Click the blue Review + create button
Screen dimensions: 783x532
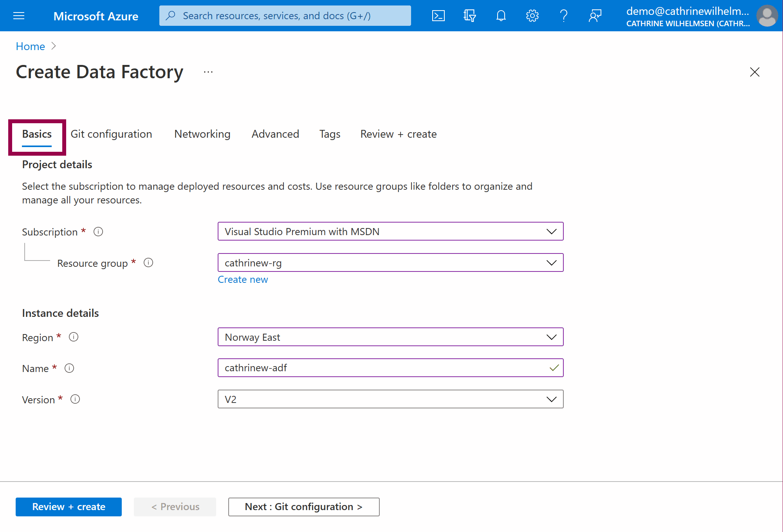pos(69,507)
